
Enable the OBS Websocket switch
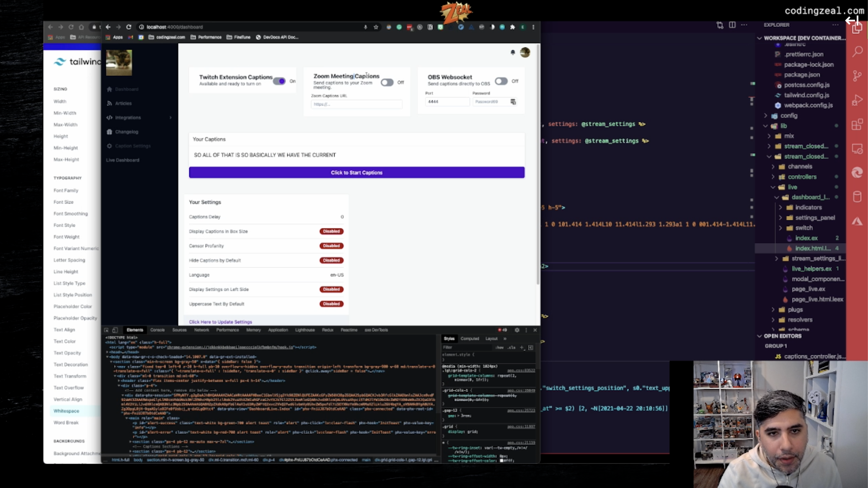[501, 81]
